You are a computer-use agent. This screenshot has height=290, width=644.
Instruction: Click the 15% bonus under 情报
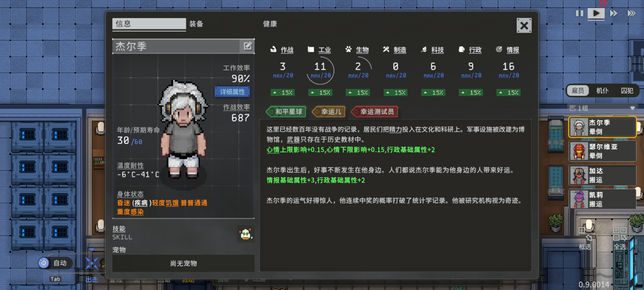tap(509, 93)
